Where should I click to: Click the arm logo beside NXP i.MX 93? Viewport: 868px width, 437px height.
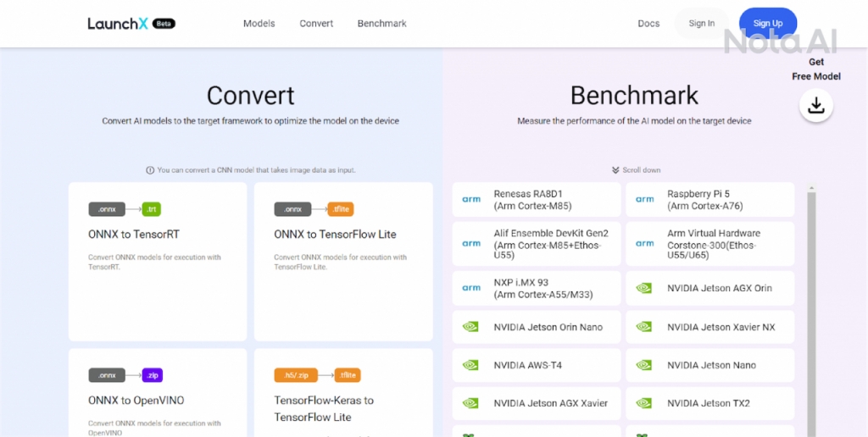[x=471, y=288]
